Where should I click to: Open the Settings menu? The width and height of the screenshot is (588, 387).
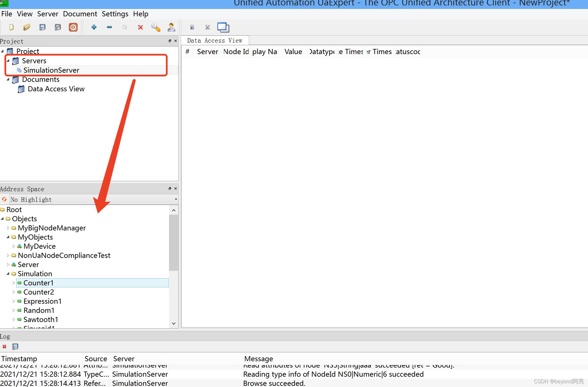point(115,14)
